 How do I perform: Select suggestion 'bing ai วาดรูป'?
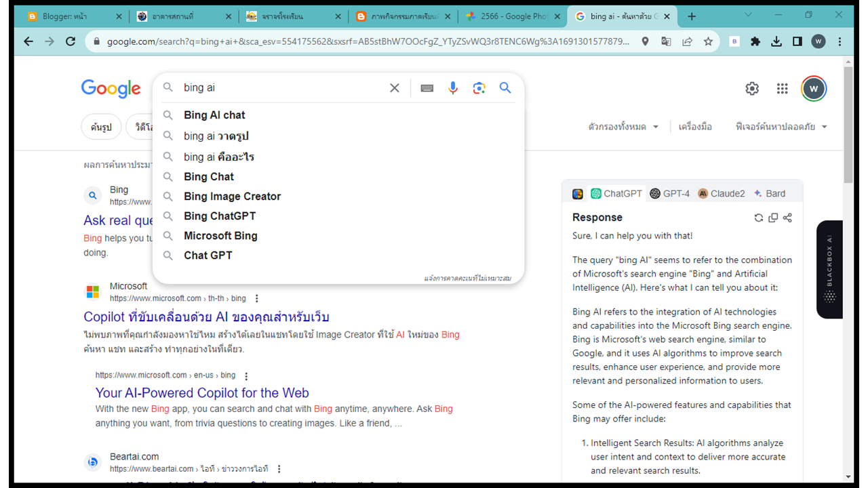(x=338, y=136)
